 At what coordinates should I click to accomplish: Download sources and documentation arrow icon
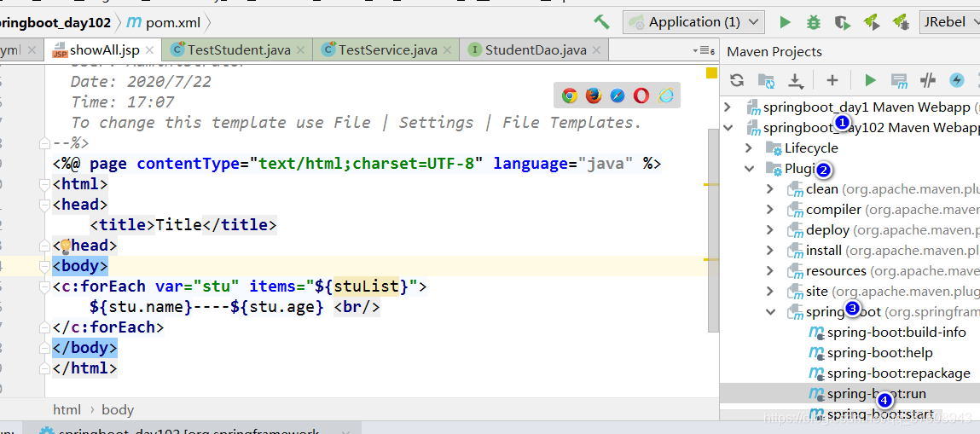[795, 80]
